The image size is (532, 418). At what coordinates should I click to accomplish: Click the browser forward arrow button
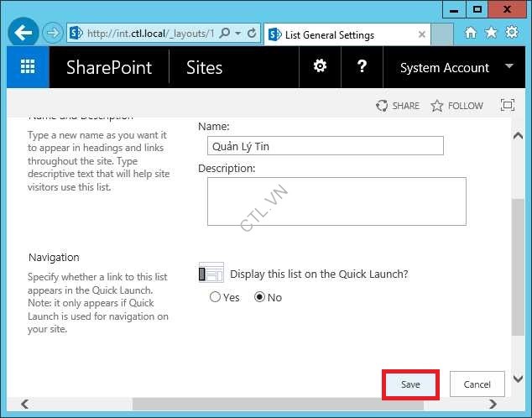click(x=52, y=34)
